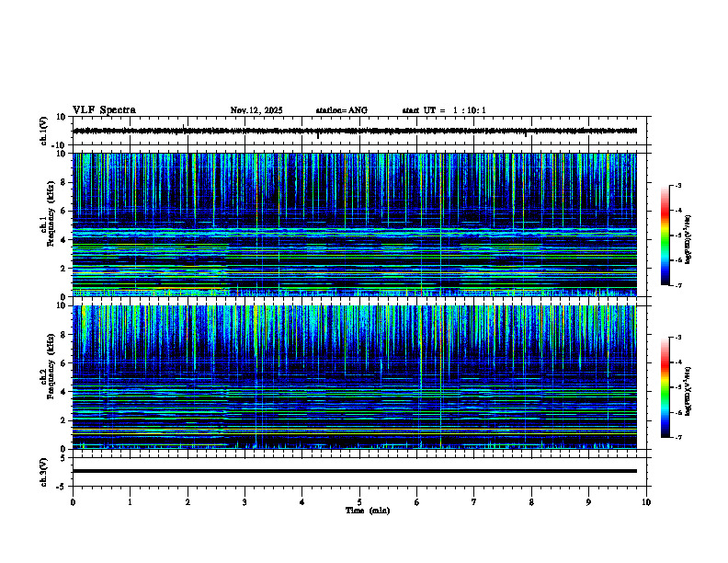Click the "6" kHz tick on the ch.2 spectrogram axis
This screenshot has width=728, height=563.
63,363
